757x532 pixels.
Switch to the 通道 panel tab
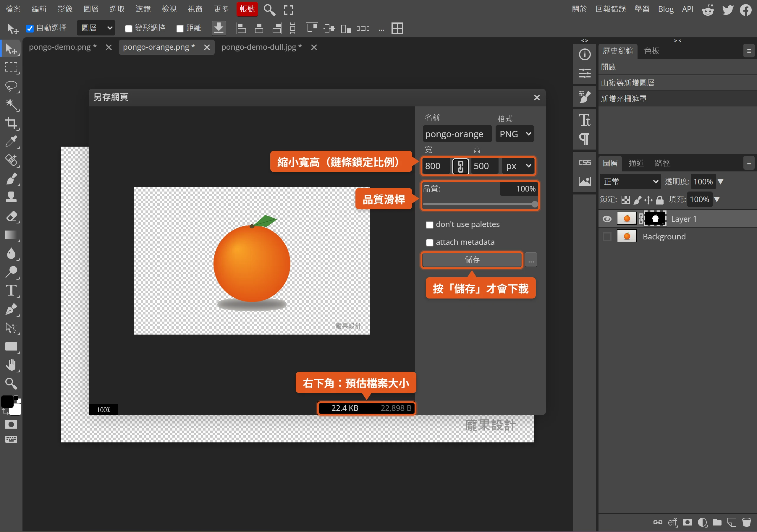tap(636, 163)
